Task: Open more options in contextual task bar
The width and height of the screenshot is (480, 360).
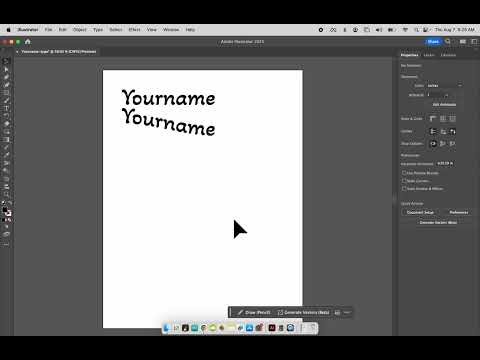Action: [x=347, y=312]
